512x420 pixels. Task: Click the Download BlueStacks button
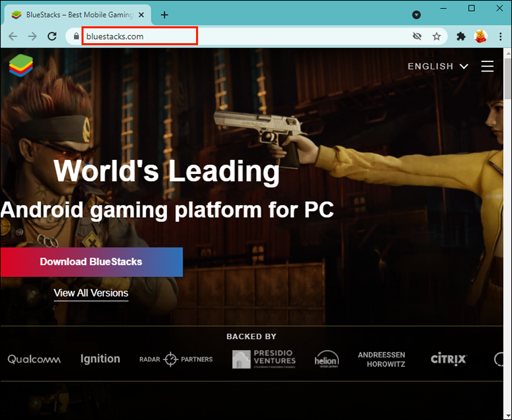pos(92,262)
